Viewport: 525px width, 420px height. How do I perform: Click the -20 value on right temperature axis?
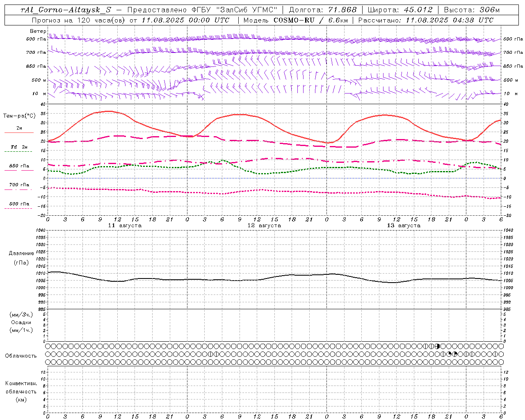(507, 215)
